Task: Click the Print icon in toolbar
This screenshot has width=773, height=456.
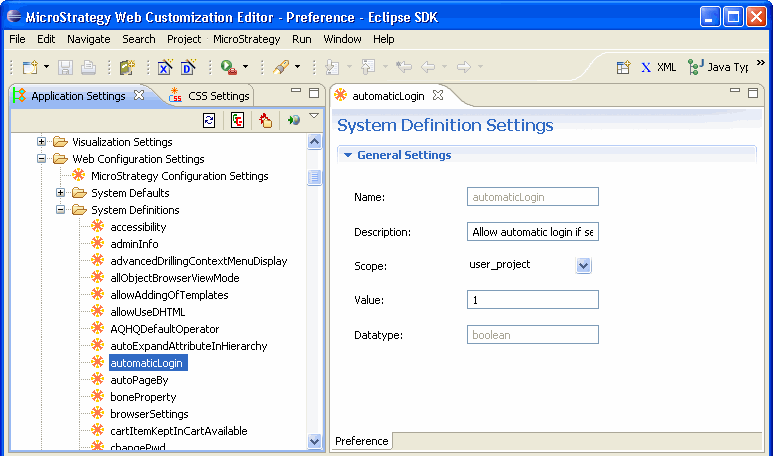Action: 88,67
